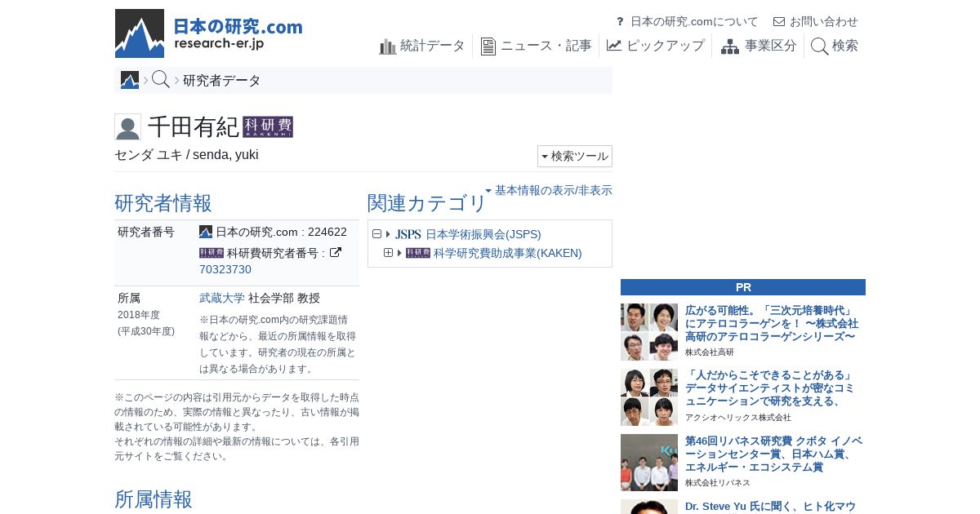Toggle 基本情報の表示/非表示
The width and height of the screenshot is (980, 514).
(x=549, y=190)
